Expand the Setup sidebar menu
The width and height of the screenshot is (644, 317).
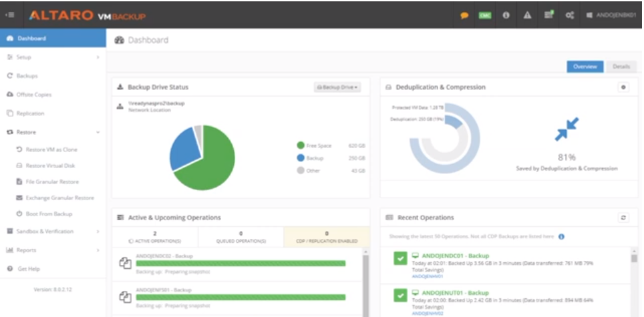coord(52,57)
